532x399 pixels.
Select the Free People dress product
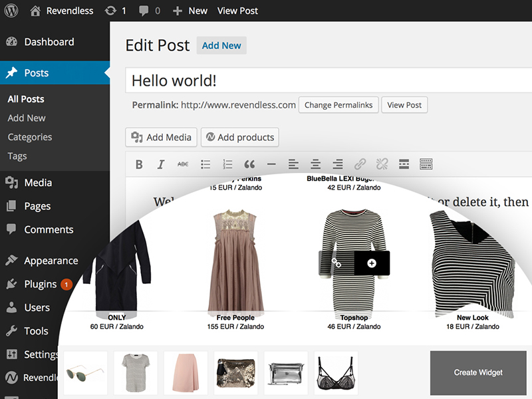pos(235,263)
